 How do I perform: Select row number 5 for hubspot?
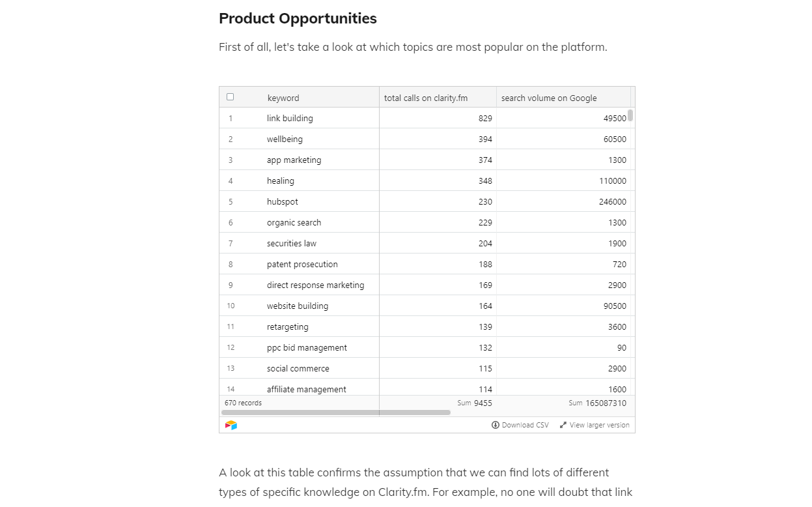pyautogui.click(x=231, y=202)
